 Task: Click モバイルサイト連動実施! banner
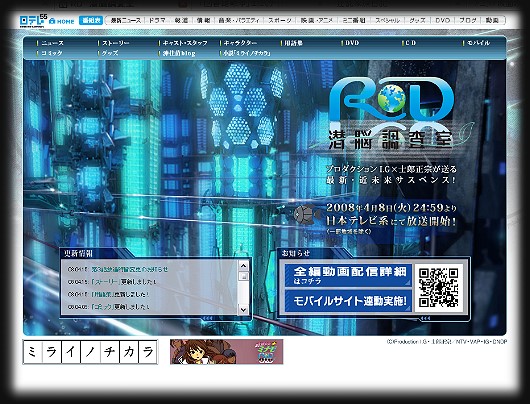tap(348, 301)
